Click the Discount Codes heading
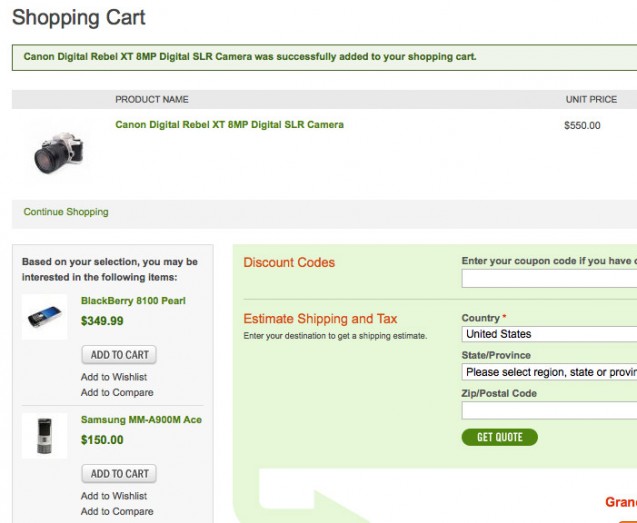The width and height of the screenshot is (637, 523). pyautogui.click(x=289, y=263)
